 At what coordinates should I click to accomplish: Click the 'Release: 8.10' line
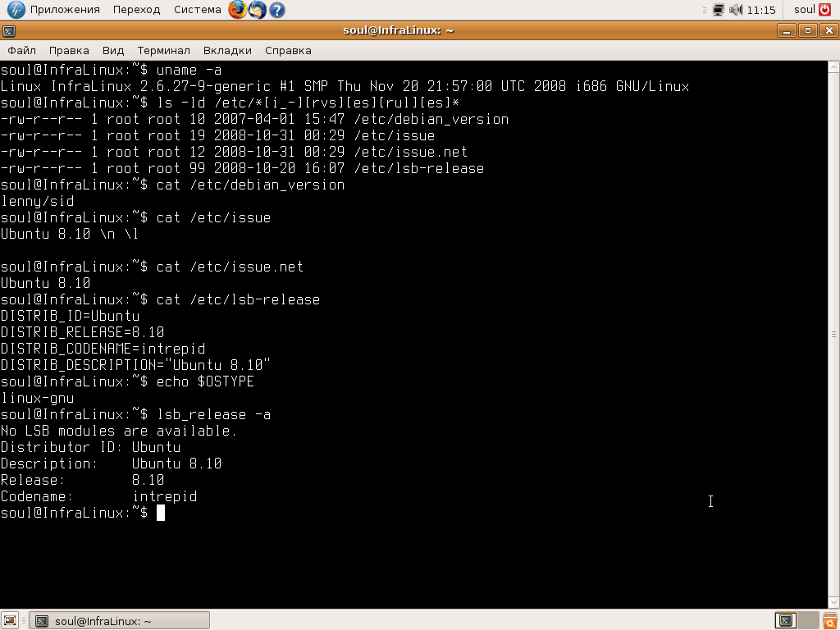(83, 480)
